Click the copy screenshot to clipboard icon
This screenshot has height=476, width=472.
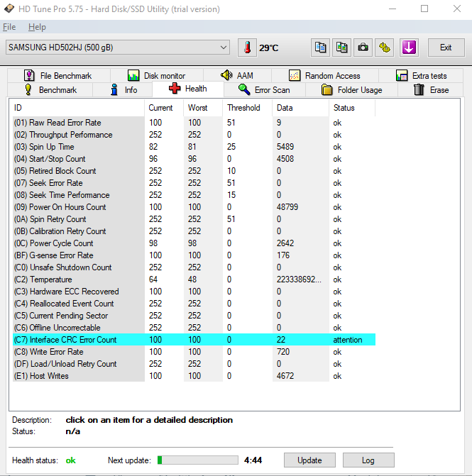point(341,48)
